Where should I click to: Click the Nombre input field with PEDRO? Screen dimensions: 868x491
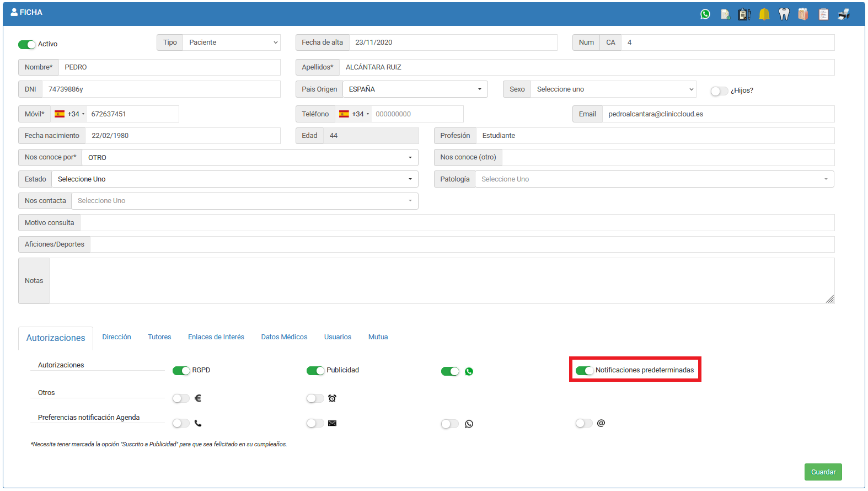click(x=169, y=67)
